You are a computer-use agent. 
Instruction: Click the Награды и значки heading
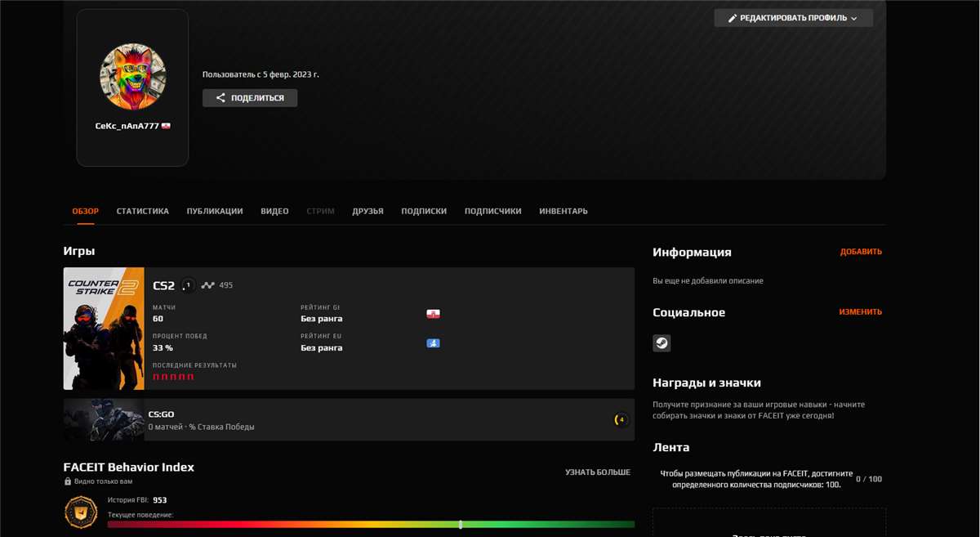[706, 383]
